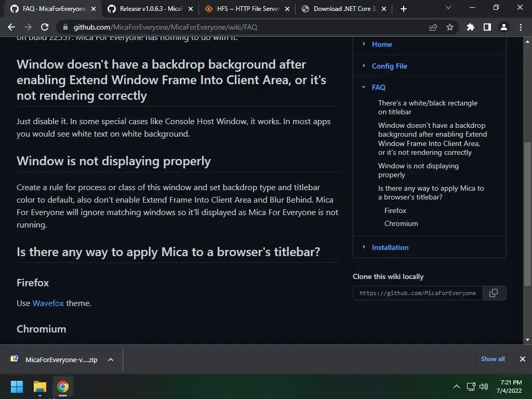Close the downloads bar
The height and width of the screenshot is (399, 532).
(x=523, y=358)
